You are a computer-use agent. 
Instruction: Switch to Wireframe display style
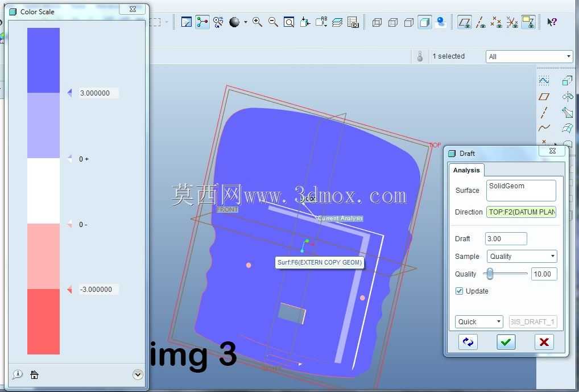point(377,23)
